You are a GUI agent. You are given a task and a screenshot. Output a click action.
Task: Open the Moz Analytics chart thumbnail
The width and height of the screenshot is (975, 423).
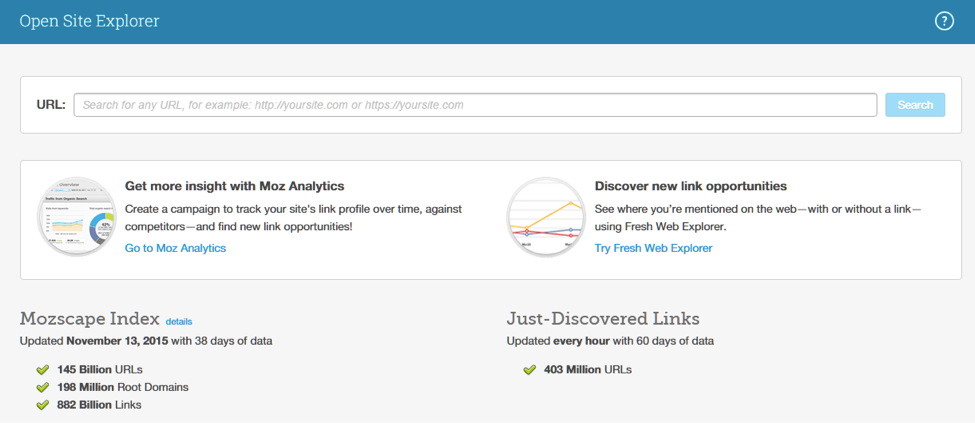75,215
